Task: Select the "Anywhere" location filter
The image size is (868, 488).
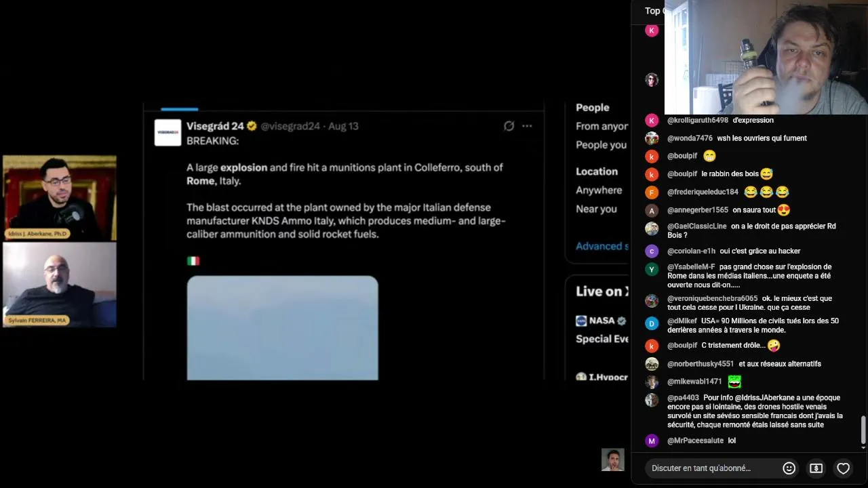Action: [x=599, y=190]
